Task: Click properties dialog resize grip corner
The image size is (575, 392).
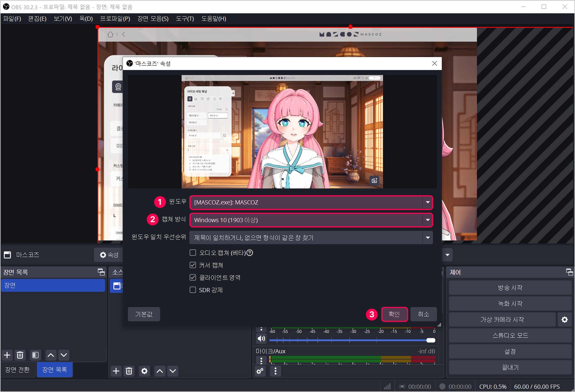Action: [x=439, y=325]
